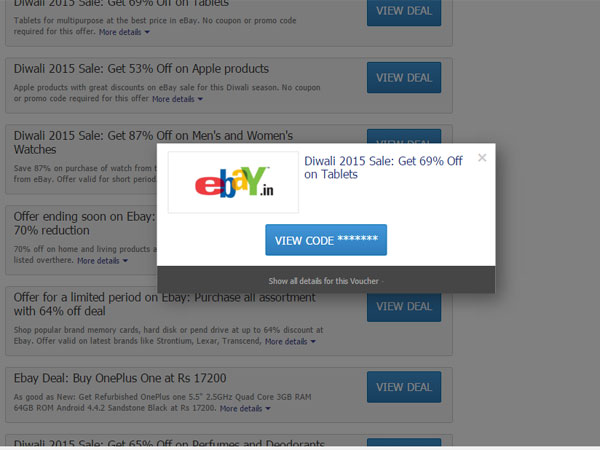Image resolution: width=600 pixels, height=450 pixels.
Task: Open the Get 53% Off on Apple products title
Action: (x=141, y=69)
